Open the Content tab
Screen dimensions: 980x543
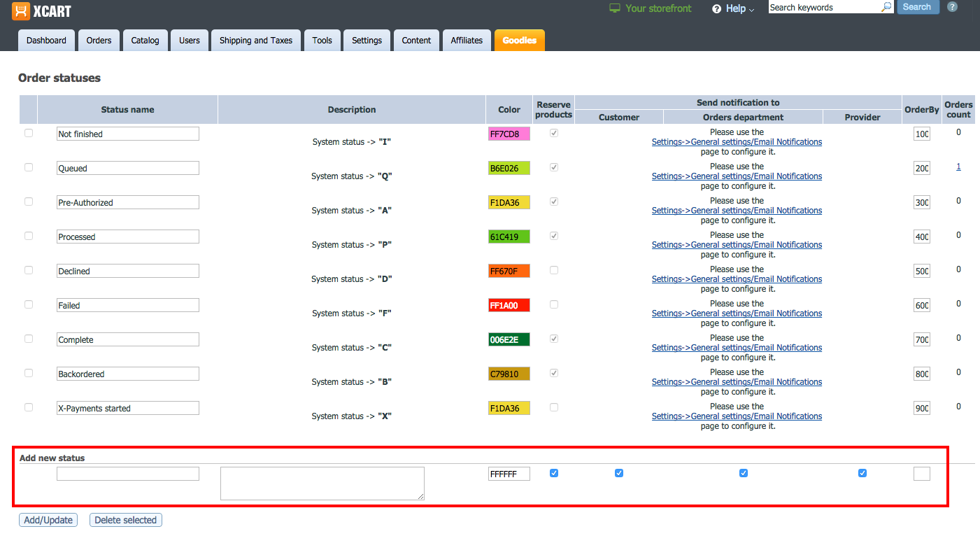click(416, 41)
